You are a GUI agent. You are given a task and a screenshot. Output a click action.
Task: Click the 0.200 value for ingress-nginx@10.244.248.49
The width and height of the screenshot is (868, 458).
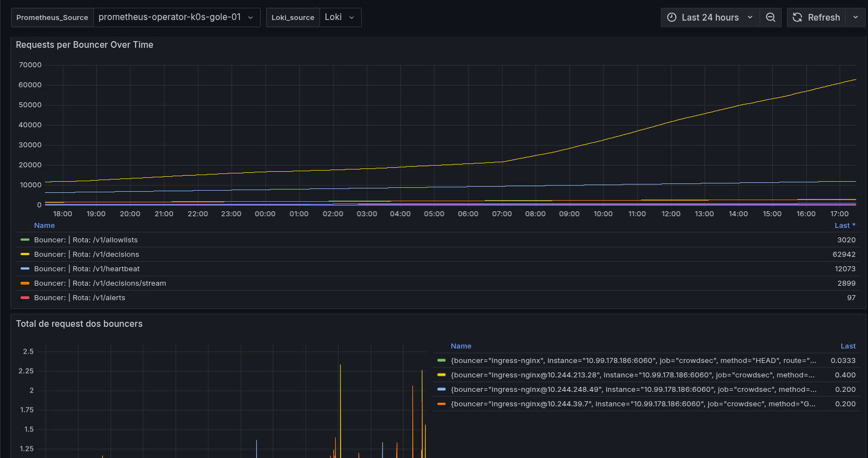coord(845,390)
